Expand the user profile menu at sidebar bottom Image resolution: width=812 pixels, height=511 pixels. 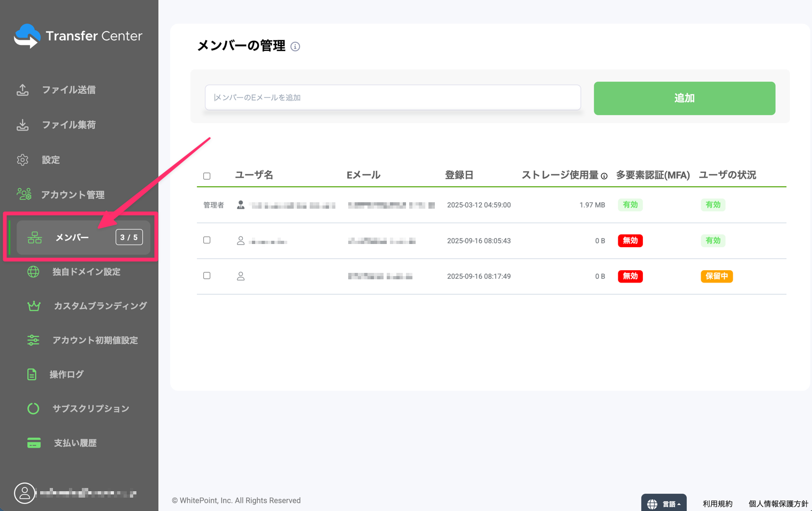coord(25,493)
